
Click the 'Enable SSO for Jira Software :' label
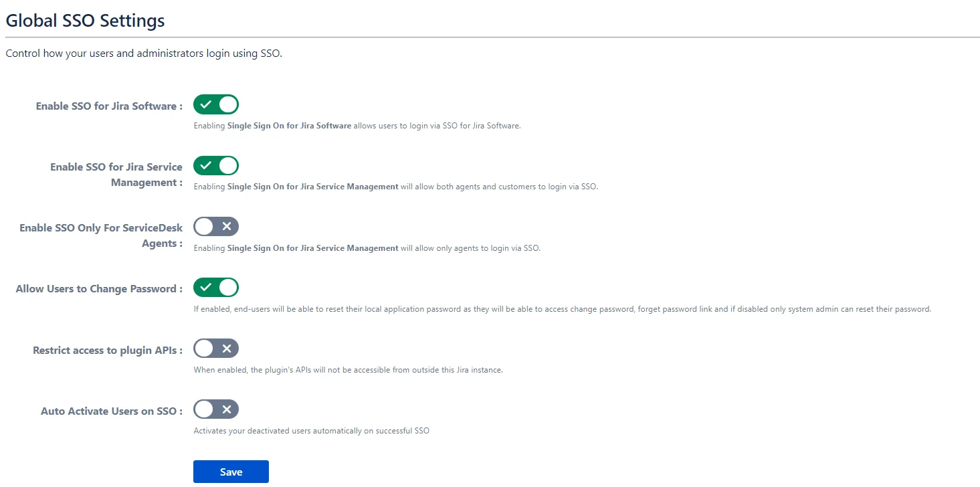coord(109,106)
